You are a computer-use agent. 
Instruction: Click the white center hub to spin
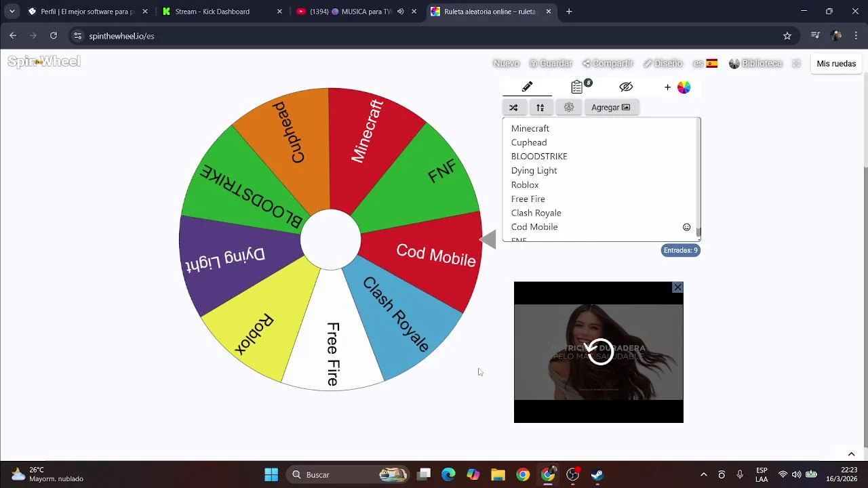tap(330, 239)
